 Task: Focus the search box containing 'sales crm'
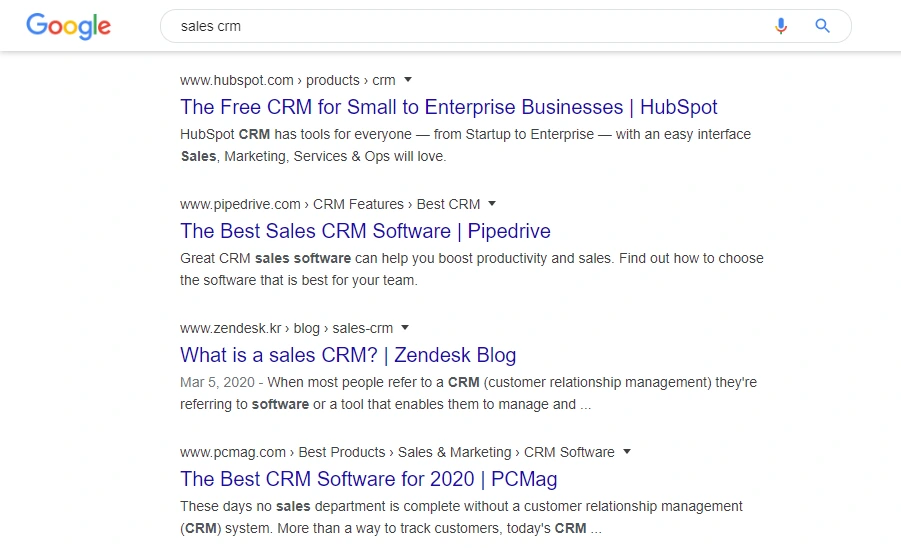(x=460, y=26)
